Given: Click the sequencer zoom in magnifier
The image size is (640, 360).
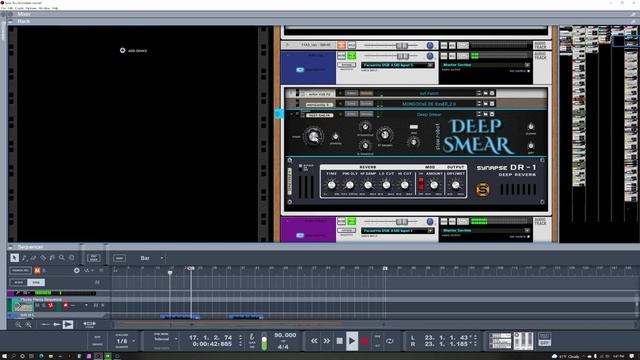Looking at the screenshot, I should pos(28,324).
